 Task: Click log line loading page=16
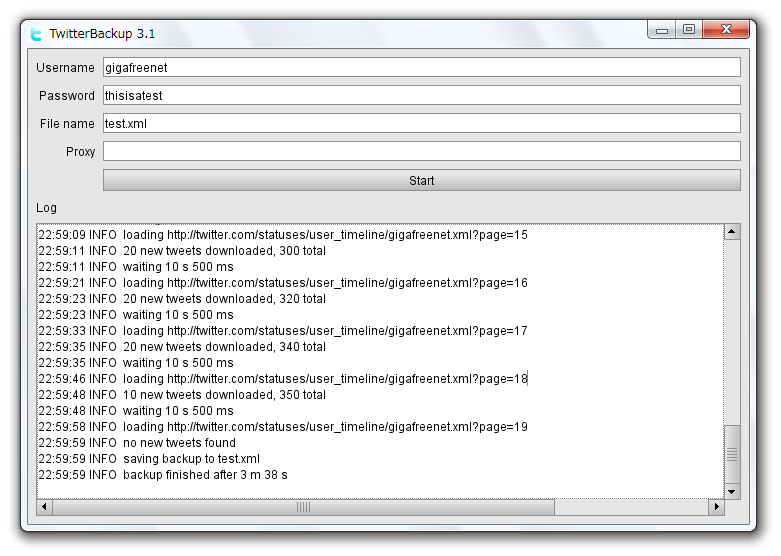(283, 282)
